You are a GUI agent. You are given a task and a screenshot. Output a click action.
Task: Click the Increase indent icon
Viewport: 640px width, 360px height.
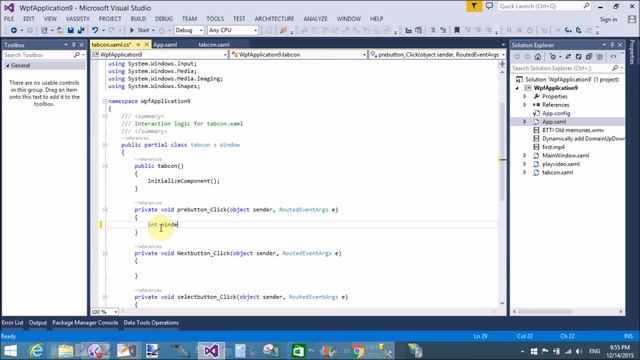click(418, 30)
